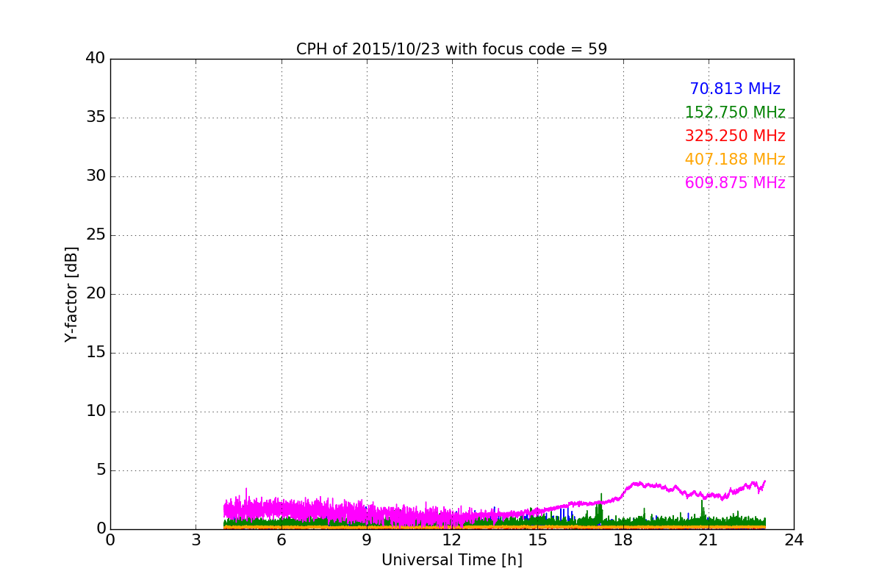Click the green spike just after 17 h
The height and width of the screenshot is (588, 882).
(x=600, y=509)
